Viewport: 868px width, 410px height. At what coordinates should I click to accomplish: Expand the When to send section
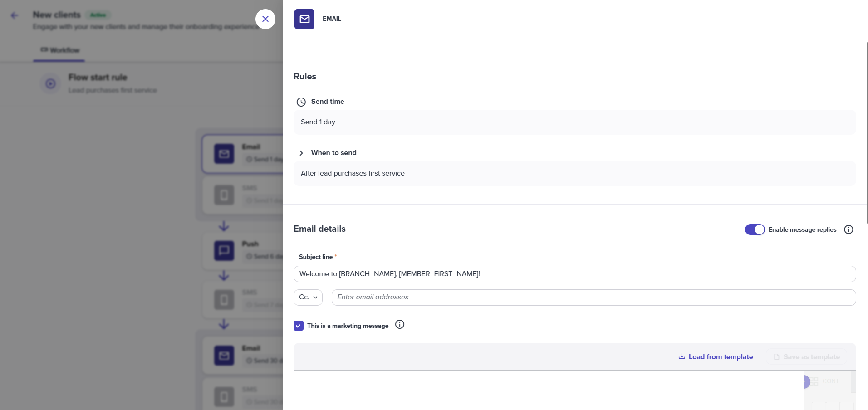301,153
